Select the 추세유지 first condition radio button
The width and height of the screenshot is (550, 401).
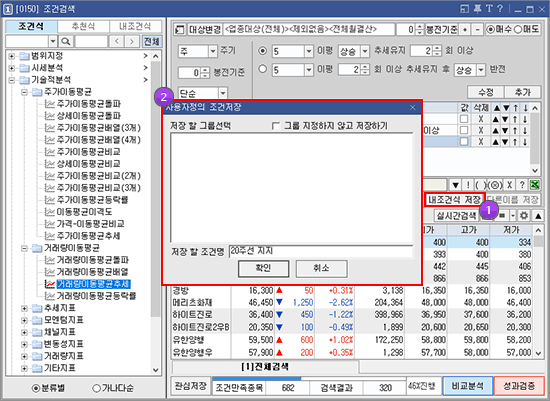click(x=262, y=51)
